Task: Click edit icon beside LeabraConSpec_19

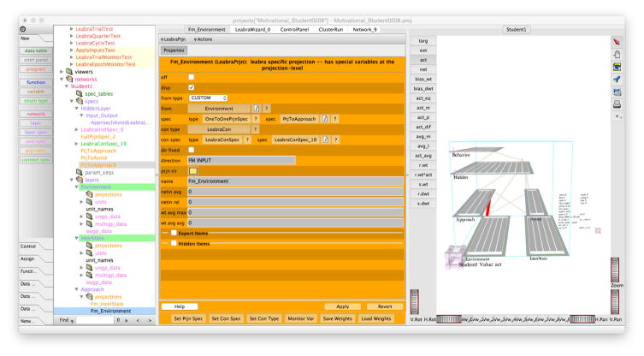Action: point(326,139)
